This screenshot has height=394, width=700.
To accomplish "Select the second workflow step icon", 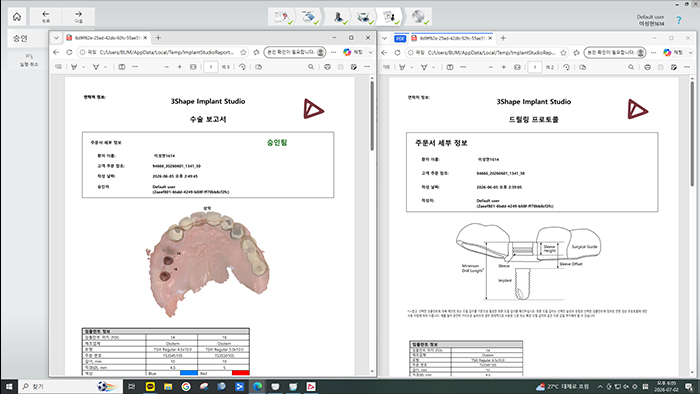I will coord(309,17).
